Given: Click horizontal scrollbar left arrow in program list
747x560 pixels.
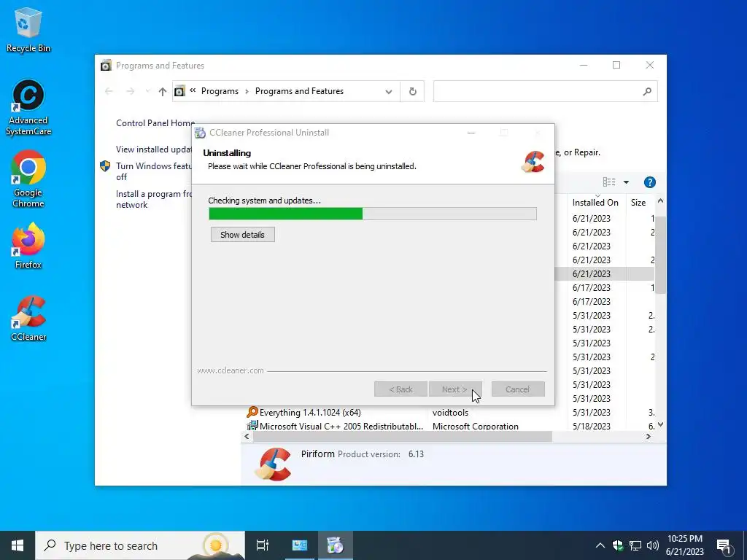Looking at the screenshot, I should click(247, 436).
